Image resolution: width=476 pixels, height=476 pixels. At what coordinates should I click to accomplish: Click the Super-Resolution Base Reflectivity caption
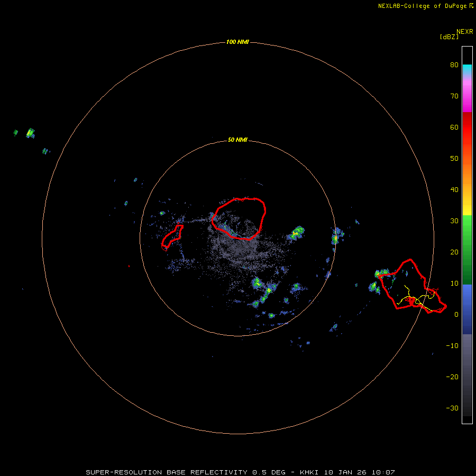pyautogui.click(x=240, y=472)
